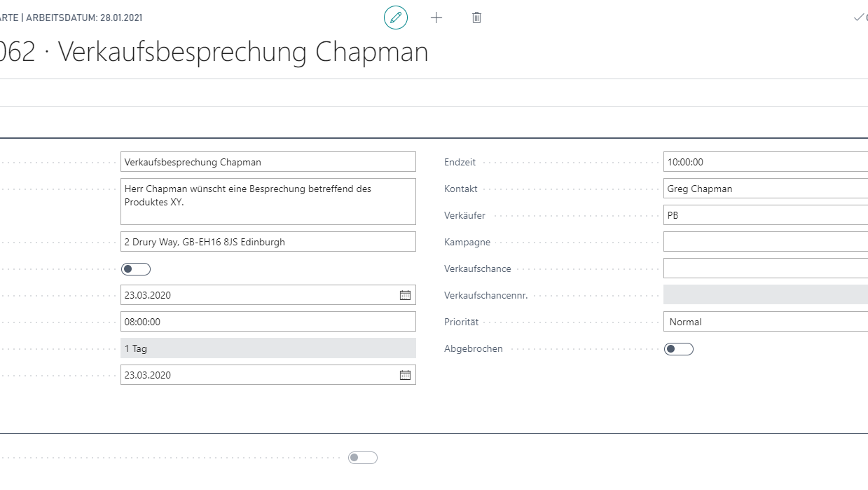Click the time field showing 08:00:00
The image size is (868, 490).
point(268,322)
